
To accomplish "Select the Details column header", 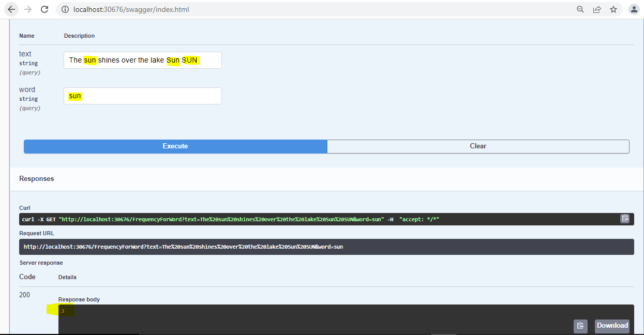I will (67, 277).
